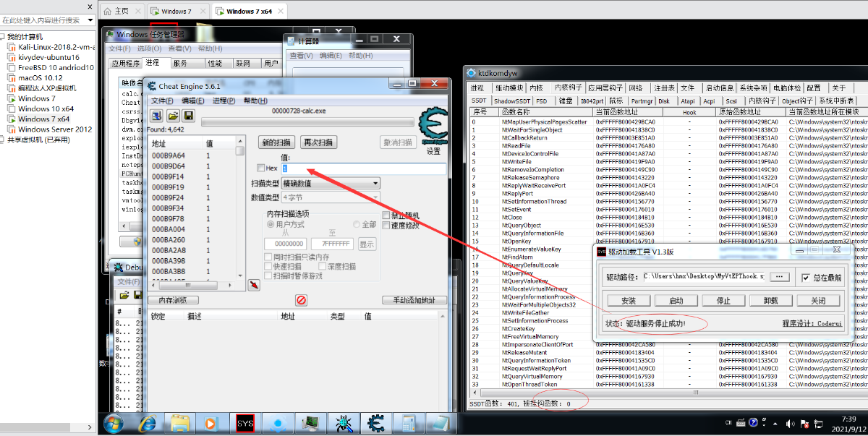The width and height of the screenshot is (868, 436).
Task: Open Internet Explorer on taskbar
Action: pyautogui.click(x=148, y=423)
